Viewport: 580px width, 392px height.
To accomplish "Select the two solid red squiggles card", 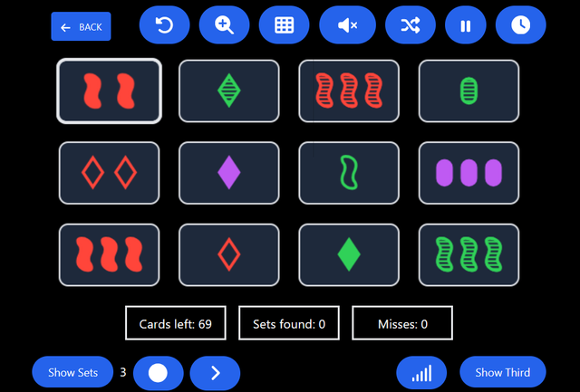I will click(x=109, y=91).
